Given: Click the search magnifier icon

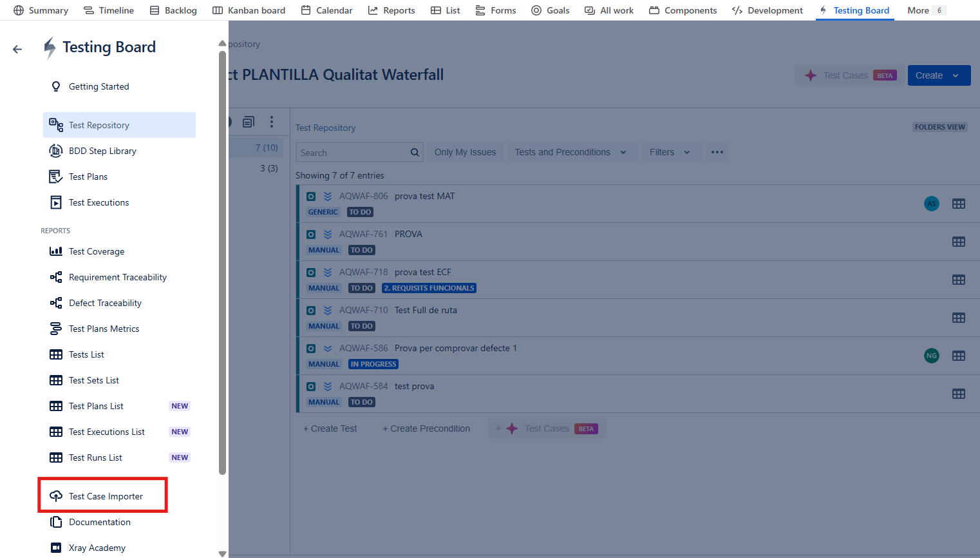Looking at the screenshot, I should point(415,153).
